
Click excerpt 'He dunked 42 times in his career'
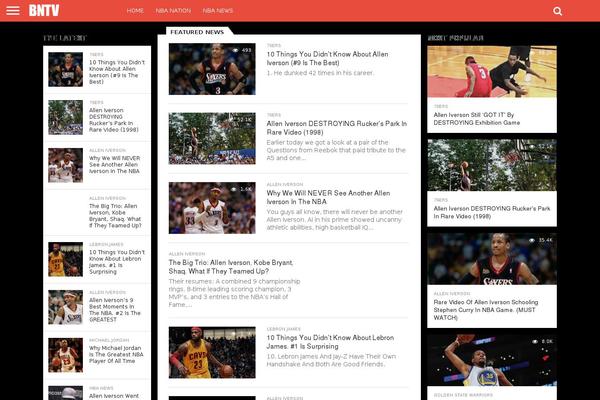[x=320, y=73]
